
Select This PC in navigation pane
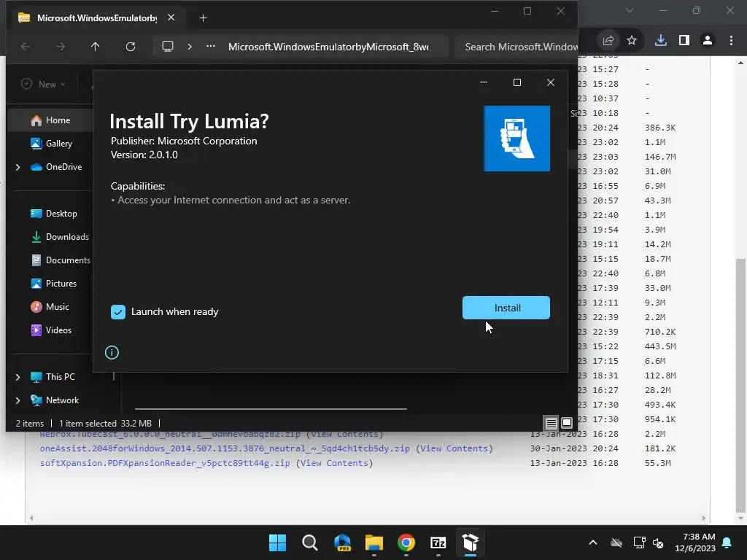(53, 377)
